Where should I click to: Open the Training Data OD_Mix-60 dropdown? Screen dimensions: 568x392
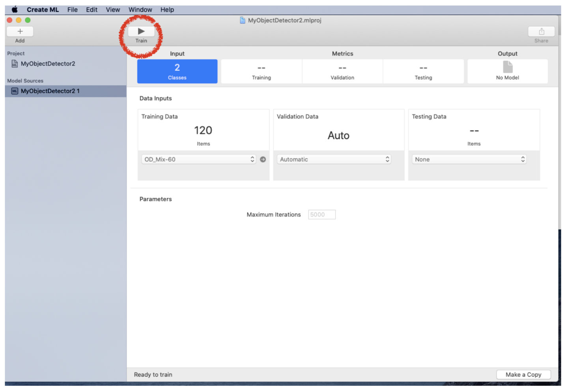click(x=199, y=160)
